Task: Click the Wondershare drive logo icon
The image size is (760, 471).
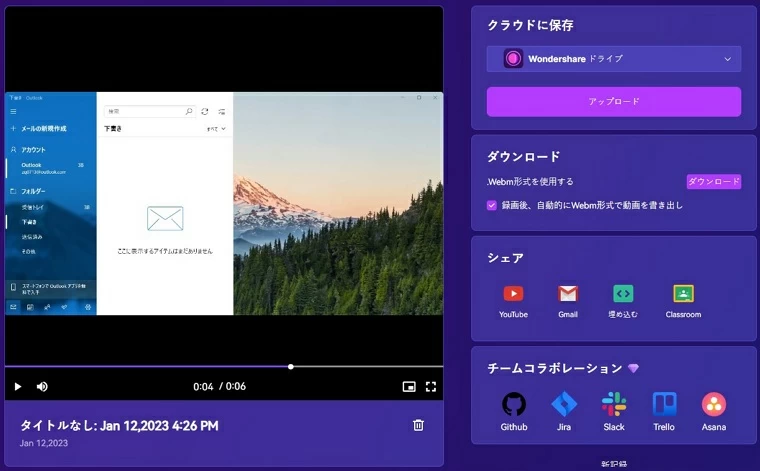Action: (x=513, y=59)
